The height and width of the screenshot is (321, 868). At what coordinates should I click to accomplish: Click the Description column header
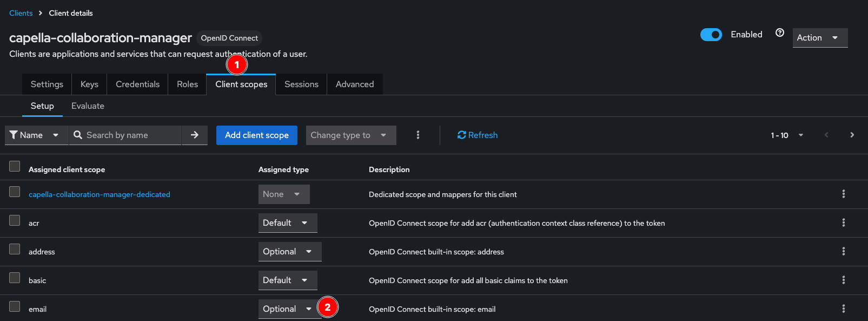coord(389,169)
